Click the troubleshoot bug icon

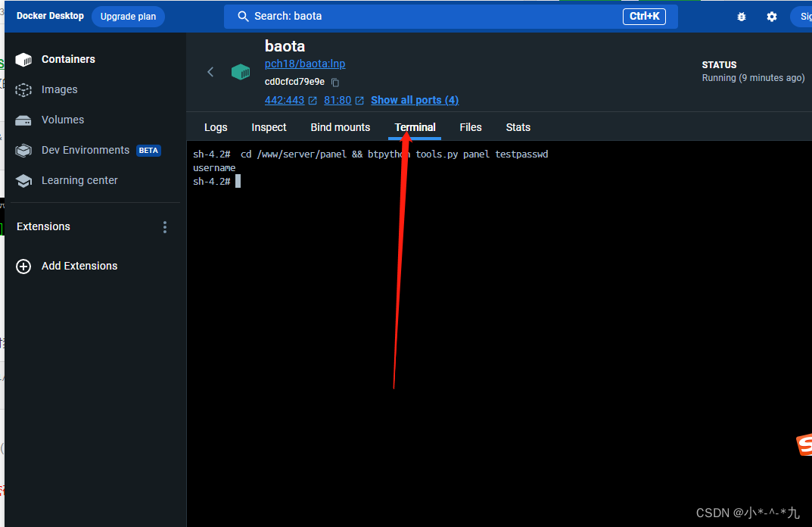(742, 17)
